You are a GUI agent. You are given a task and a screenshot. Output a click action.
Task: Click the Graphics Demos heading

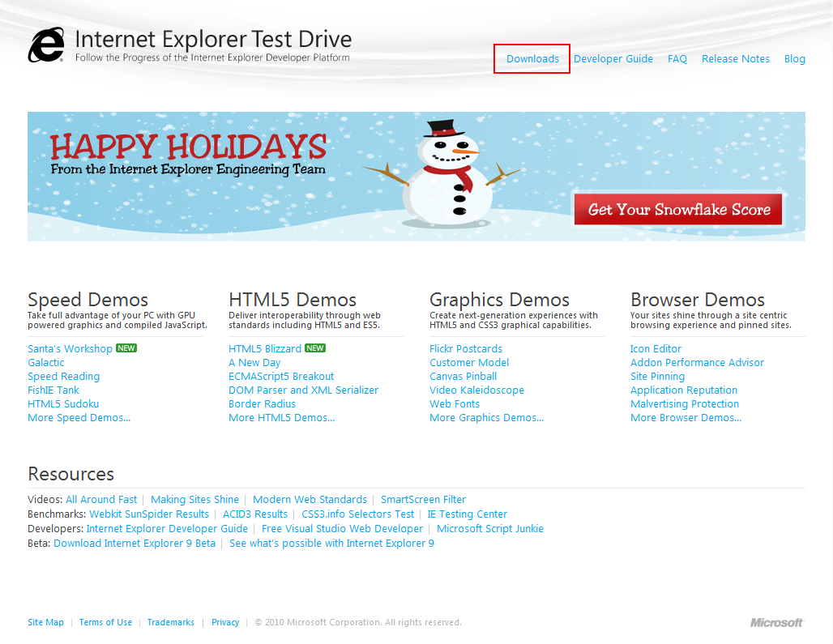pyautogui.click(x=499, y=300)
